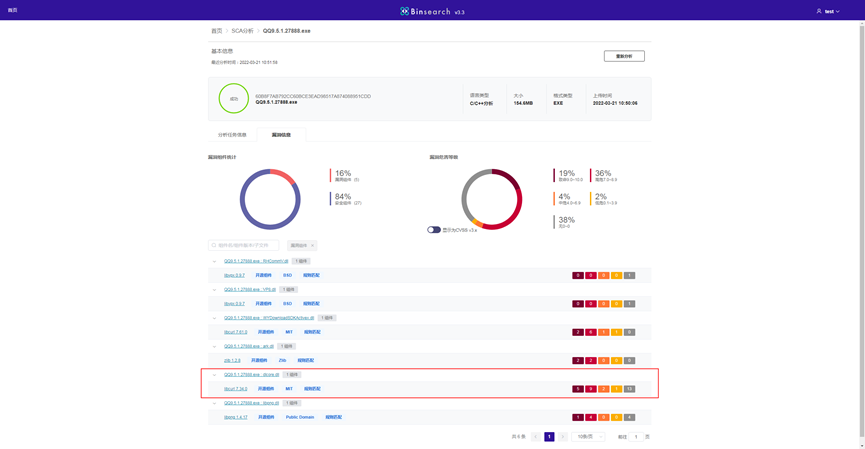Open SCA分析 breadcrumb link
The image size is (865, 449).
242,31
